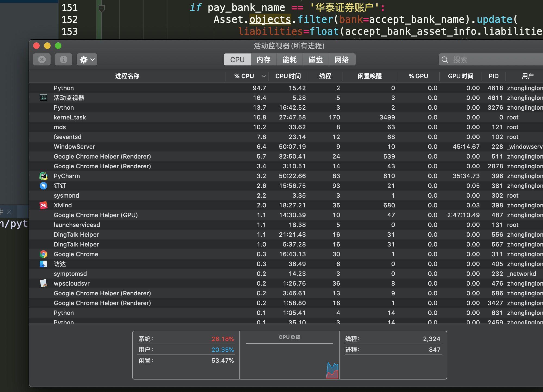Toggle sort arrow on % CPU column

tap(264, 77)
